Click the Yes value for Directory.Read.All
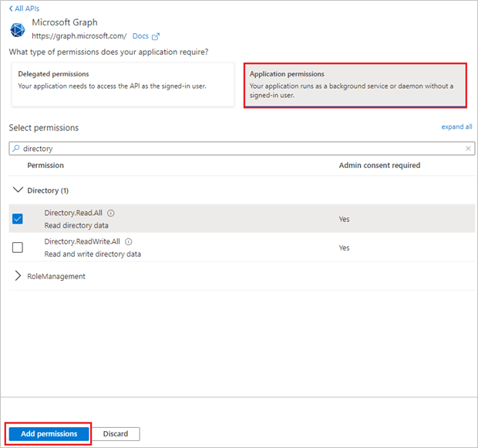The height and width of the screenshot is (448, 478). click(344, 219)
